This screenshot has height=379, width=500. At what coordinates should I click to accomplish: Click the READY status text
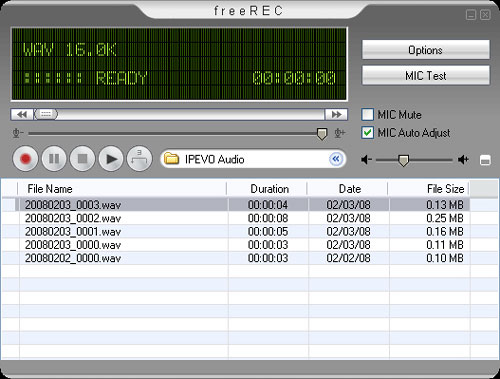121,78
